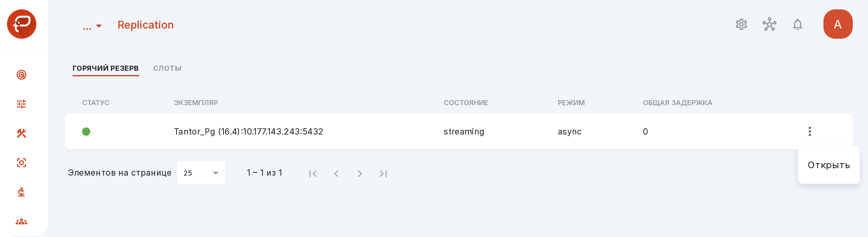Open the items per page 25 dropdown

click(x=201, y=172)
